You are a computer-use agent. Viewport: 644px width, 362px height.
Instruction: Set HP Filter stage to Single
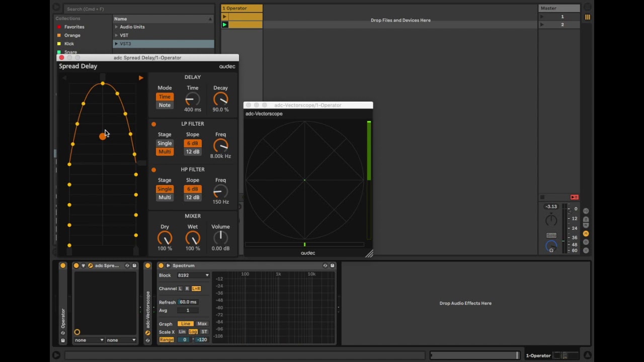coord(165,189)
